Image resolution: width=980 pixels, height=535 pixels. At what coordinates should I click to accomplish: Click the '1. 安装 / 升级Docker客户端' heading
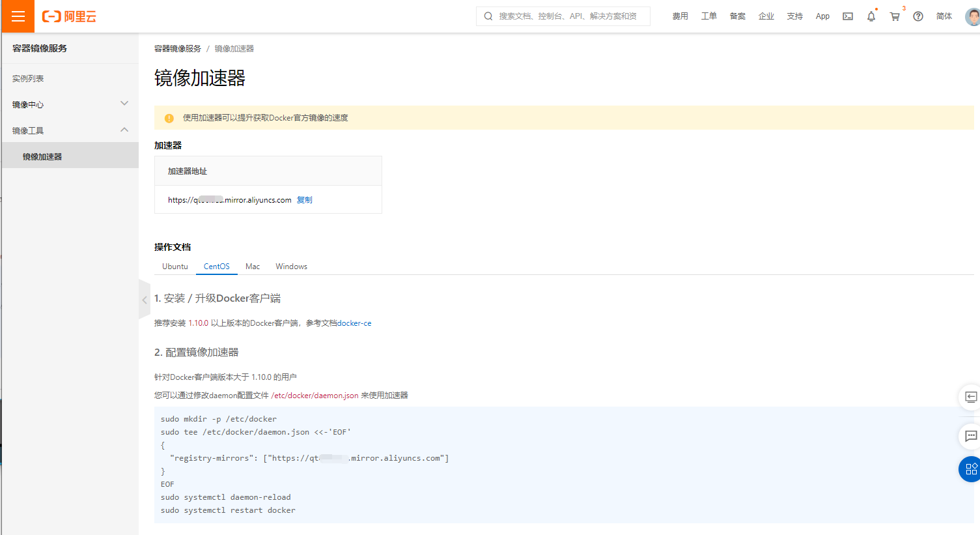click(x=217, y=298)
